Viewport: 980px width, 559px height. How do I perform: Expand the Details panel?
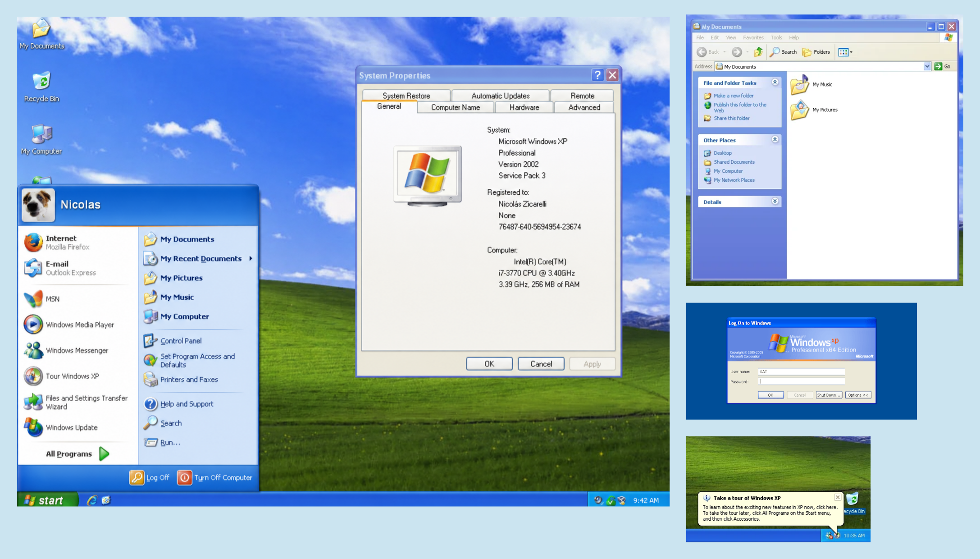tap(775, 201)
